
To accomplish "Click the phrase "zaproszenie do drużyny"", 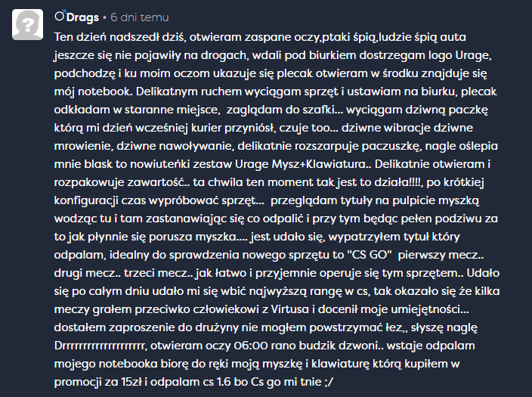I will tap(159, 330).
